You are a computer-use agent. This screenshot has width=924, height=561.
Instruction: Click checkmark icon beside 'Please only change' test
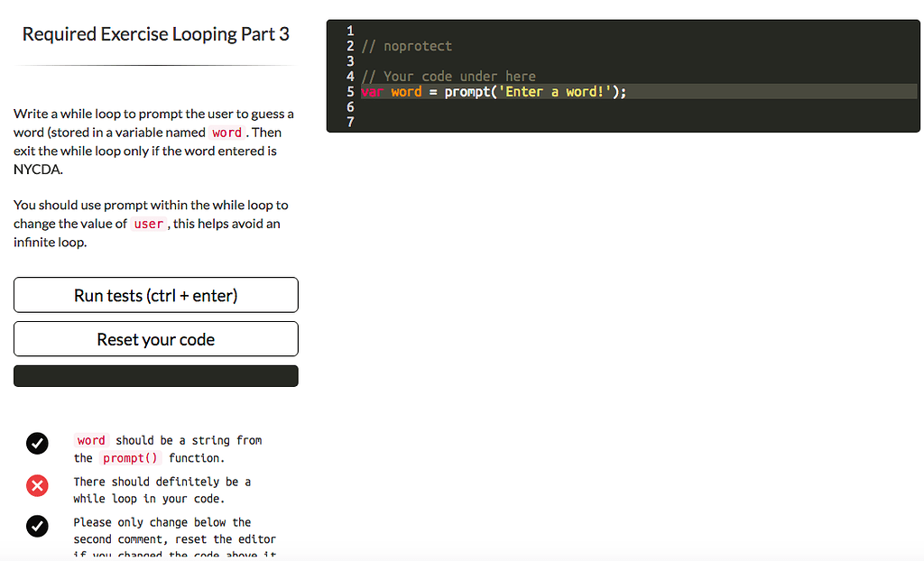point(37,527)
